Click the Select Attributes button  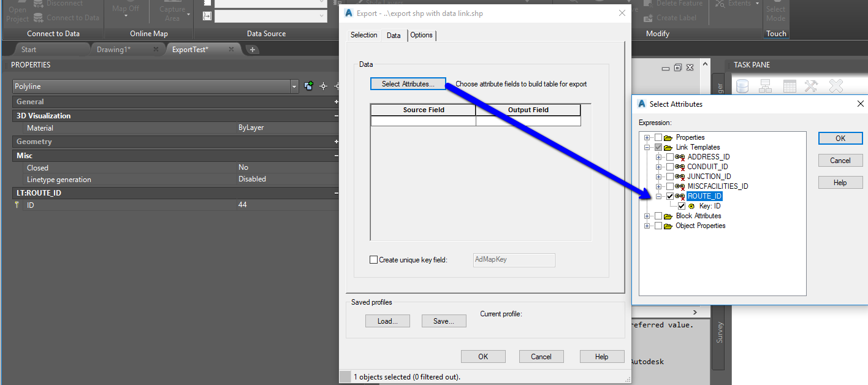pyautogui.click(x=408, y=83)
